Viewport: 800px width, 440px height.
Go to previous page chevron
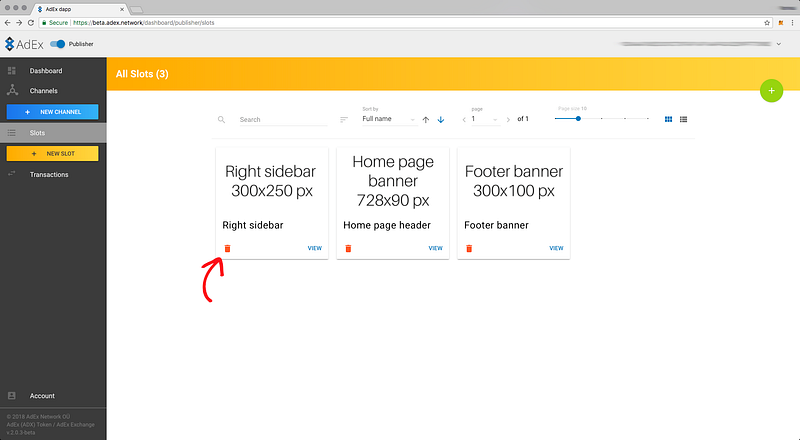click(464, 119)
